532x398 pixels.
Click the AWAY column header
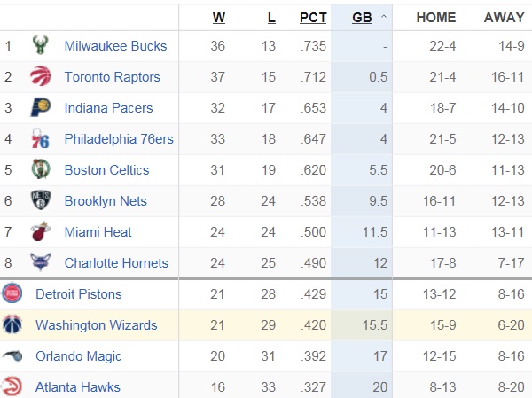[504, 17]
